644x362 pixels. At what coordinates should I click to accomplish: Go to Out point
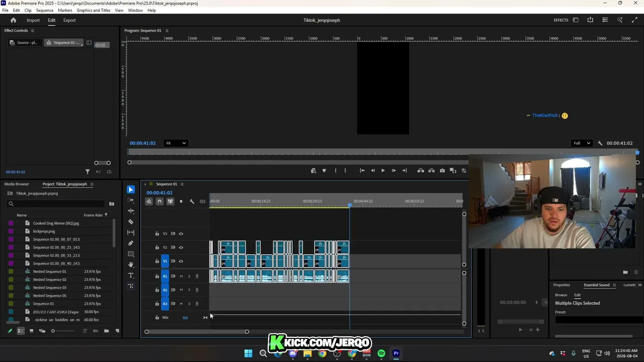(405, 170)
